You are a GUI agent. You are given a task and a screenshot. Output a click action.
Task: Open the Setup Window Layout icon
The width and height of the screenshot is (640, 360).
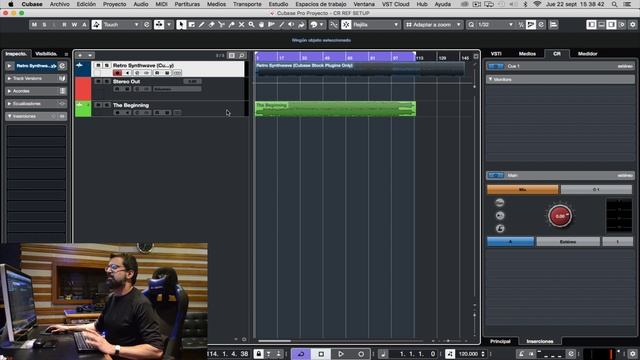click(621, 24)
